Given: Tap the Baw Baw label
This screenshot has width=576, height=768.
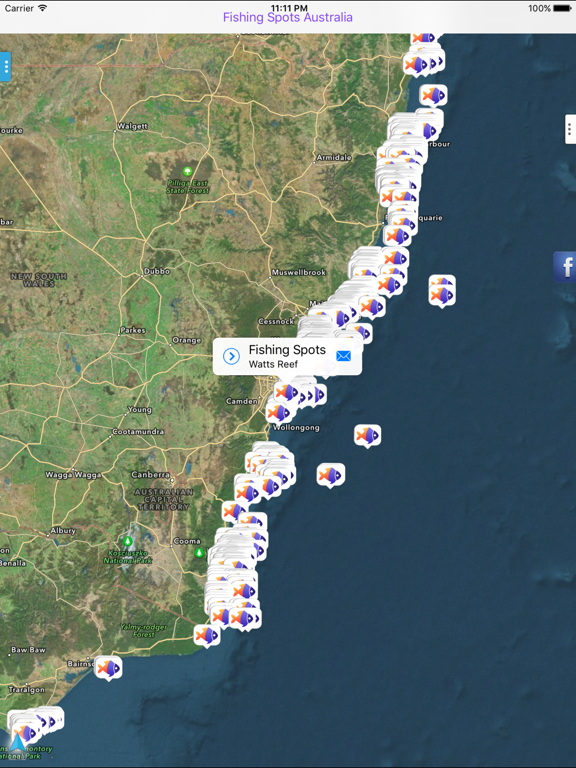Looking at the screenshot, I should [28, 650].
